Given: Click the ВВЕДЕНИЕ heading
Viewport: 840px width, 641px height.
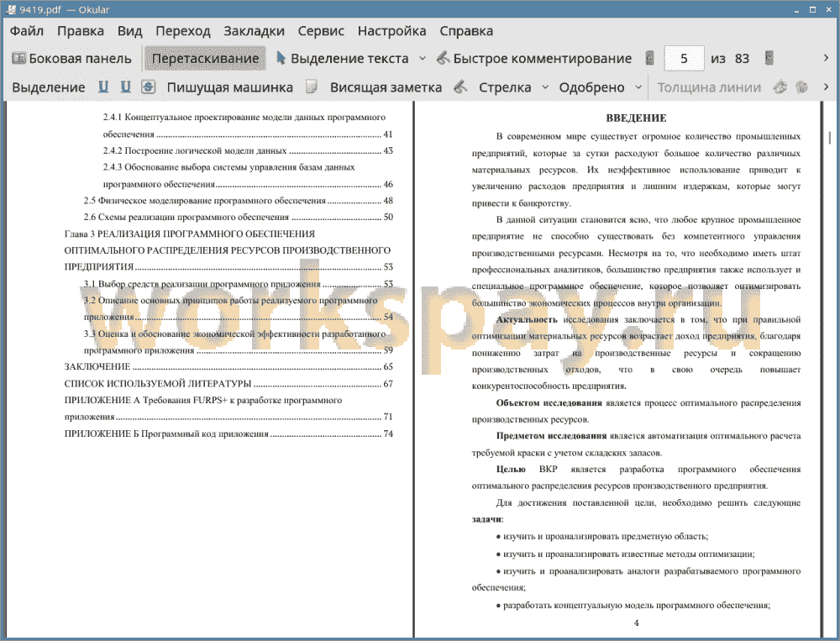Looking at the screenshot, I should pos(636,118).
